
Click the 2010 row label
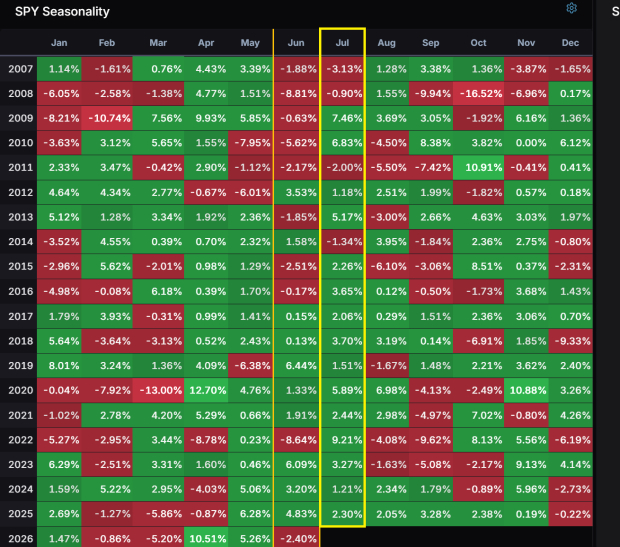tap(21, 143)
